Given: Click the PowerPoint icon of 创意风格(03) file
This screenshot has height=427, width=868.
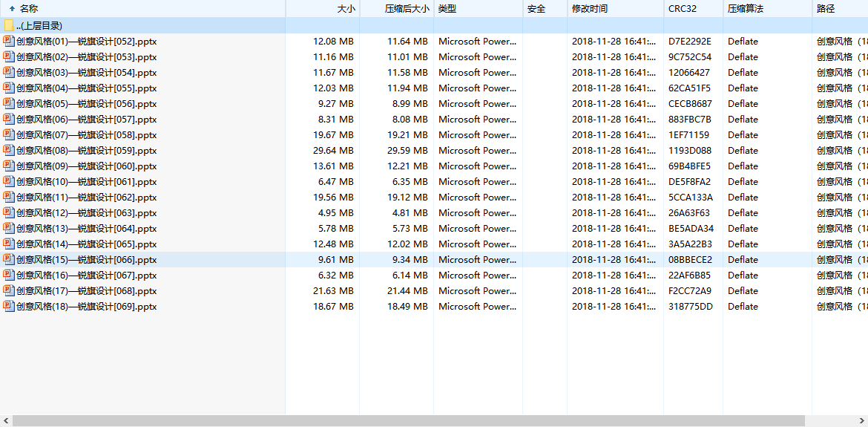Looking at the screenshot, I should tap(9, 72).
